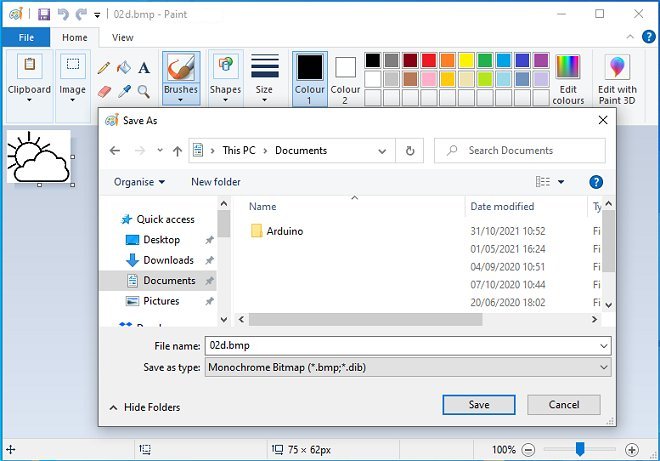Image resolution: width=660 pixels, height=461 pixels.
Task: Open the Organise dropdown menu
Action: click(139, 182)
